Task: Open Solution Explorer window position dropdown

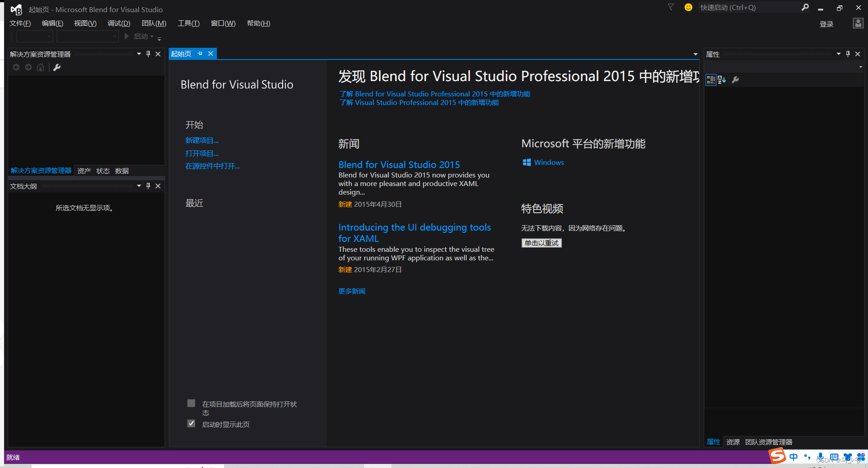Action: coord(139,54)
